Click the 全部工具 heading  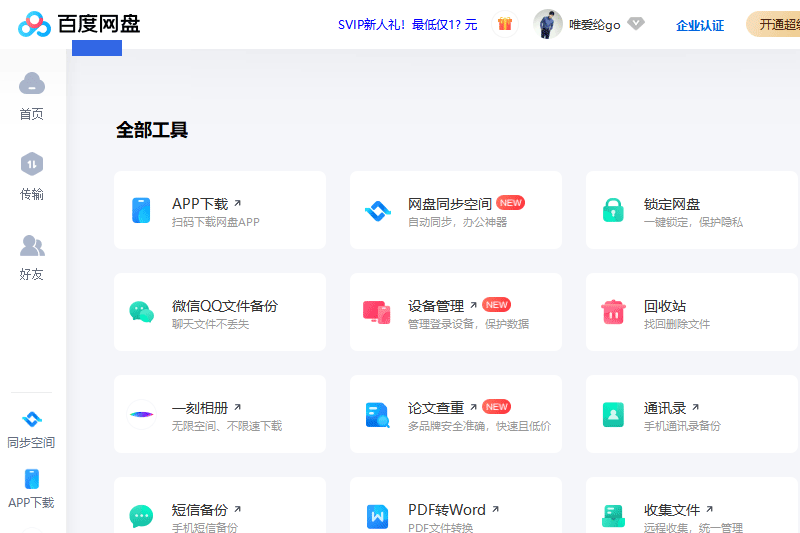pyautogui.click(x=152, y=130)
